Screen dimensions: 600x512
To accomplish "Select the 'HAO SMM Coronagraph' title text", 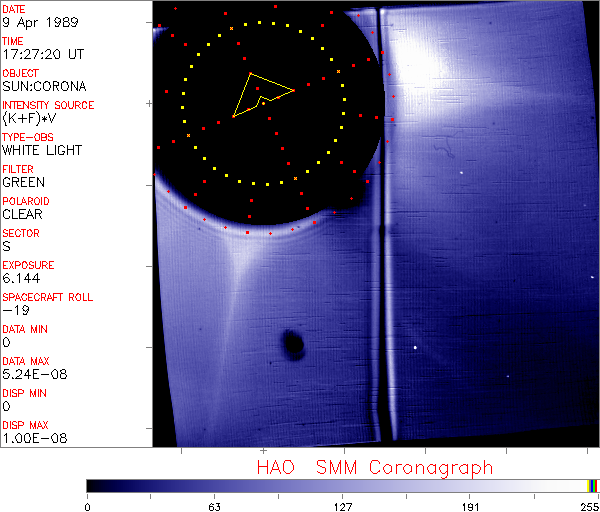I will point(374,467).
